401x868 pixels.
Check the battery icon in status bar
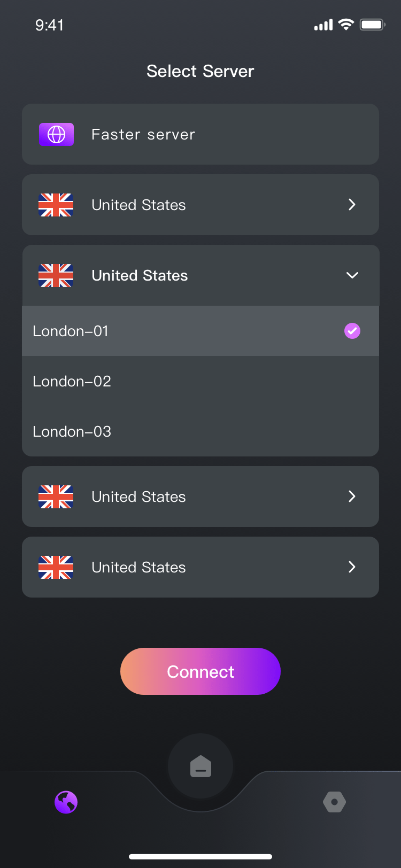372,25
